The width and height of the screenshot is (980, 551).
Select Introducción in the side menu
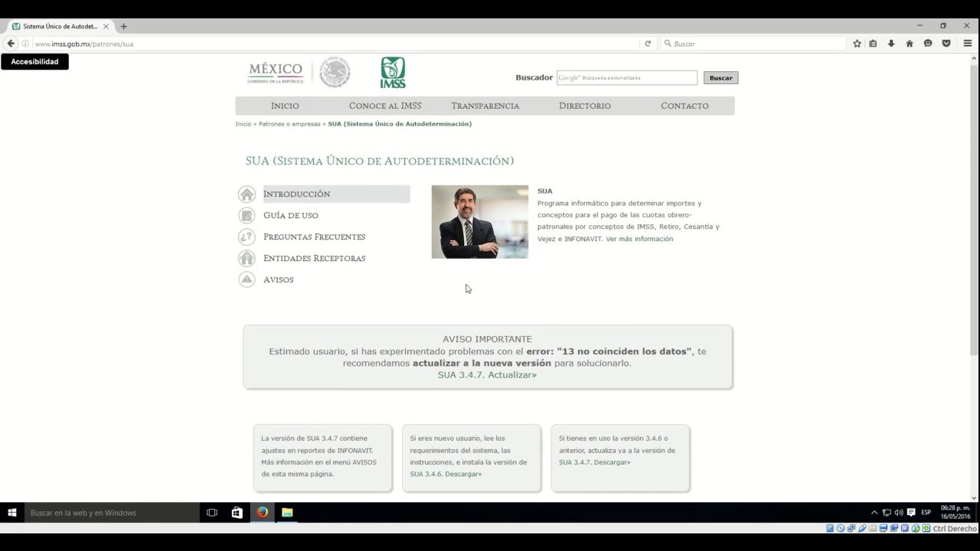pos(336,194)
